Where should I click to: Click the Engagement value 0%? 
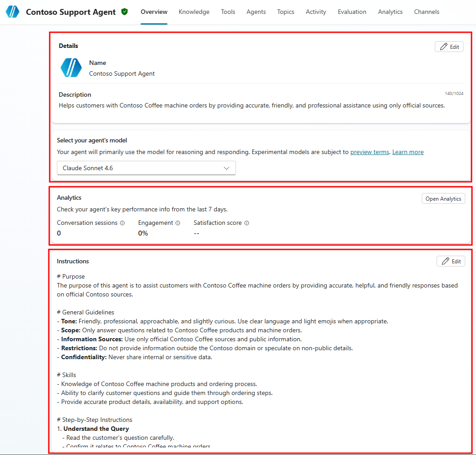point(143,233)
